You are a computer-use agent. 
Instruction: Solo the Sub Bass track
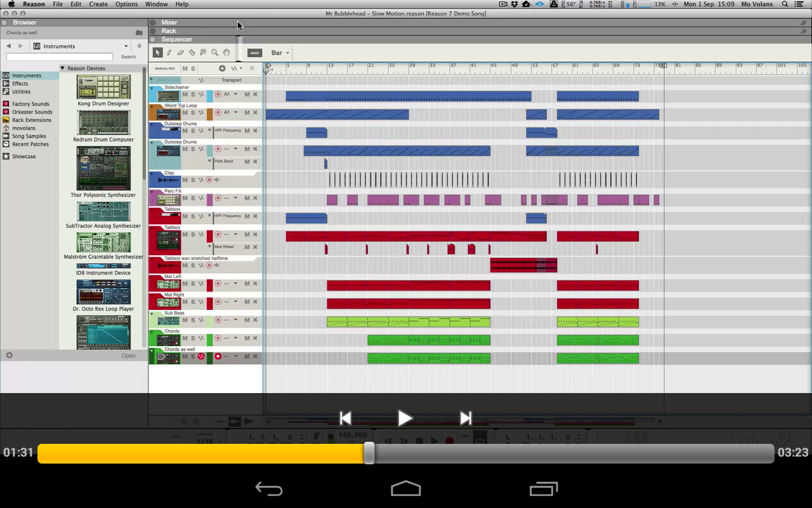click(193, 320)
